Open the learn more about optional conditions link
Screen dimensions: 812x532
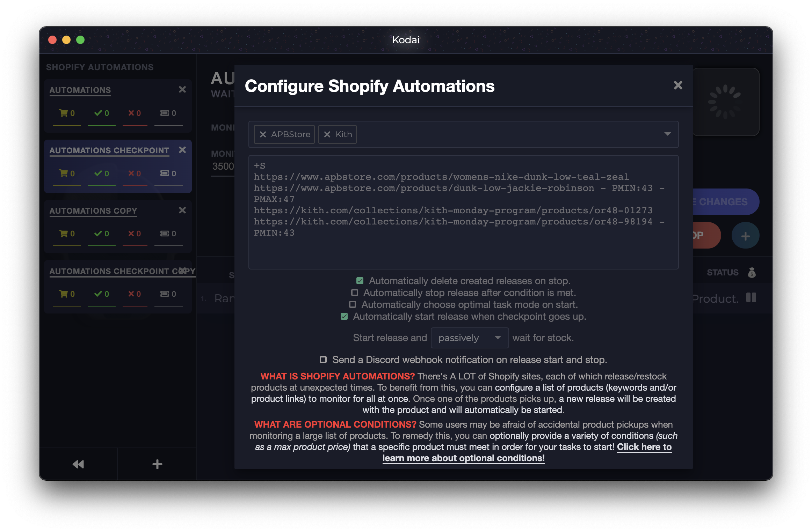coord(463,458)
